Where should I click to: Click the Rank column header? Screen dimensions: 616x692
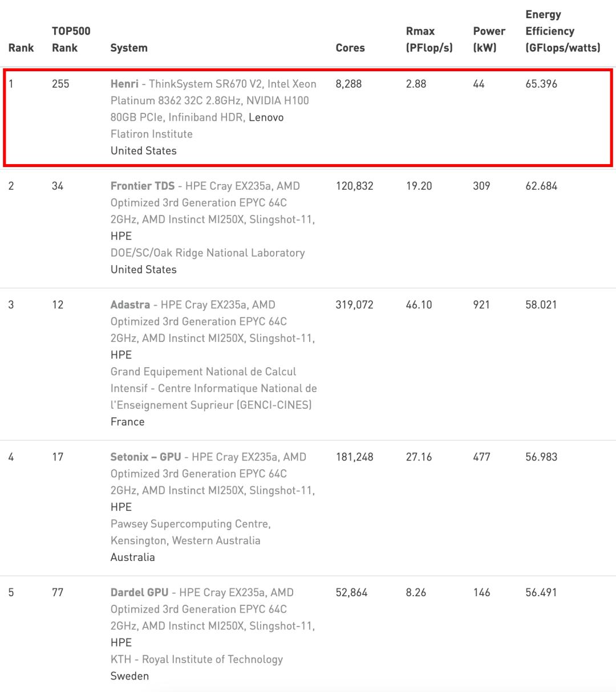click(21, 48)
